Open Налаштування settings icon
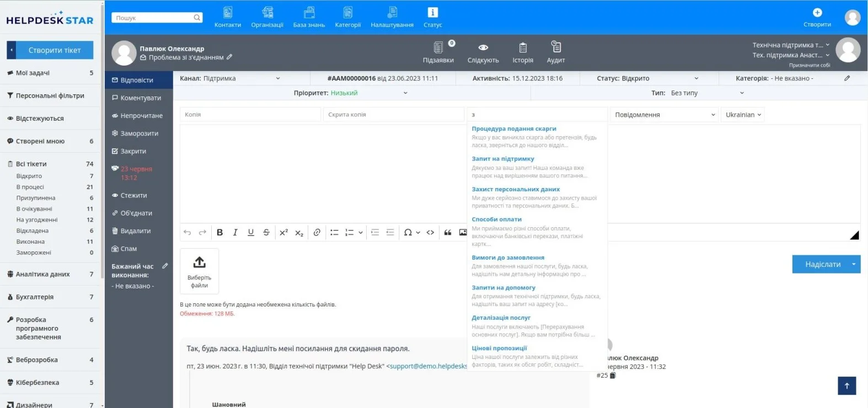Image resolution: width=868 pixels, height=408 pixels. [x=392, y=12]
